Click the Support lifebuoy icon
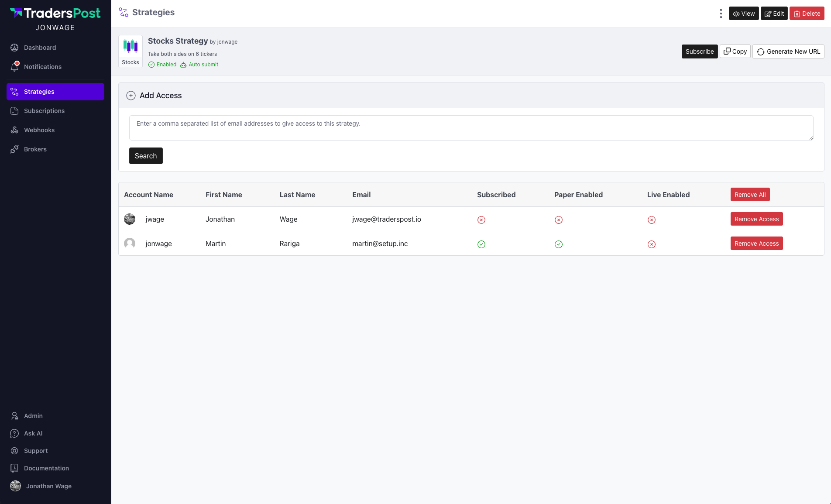Screen dimensions: 831x504 [14, 451]
